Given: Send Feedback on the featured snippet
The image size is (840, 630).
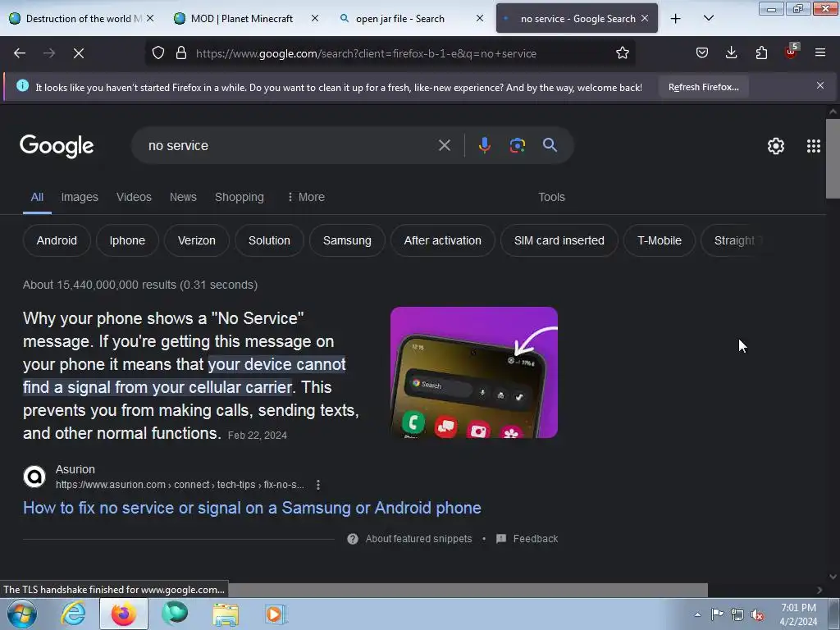Looking at the screenshot, I should point(527,539).
